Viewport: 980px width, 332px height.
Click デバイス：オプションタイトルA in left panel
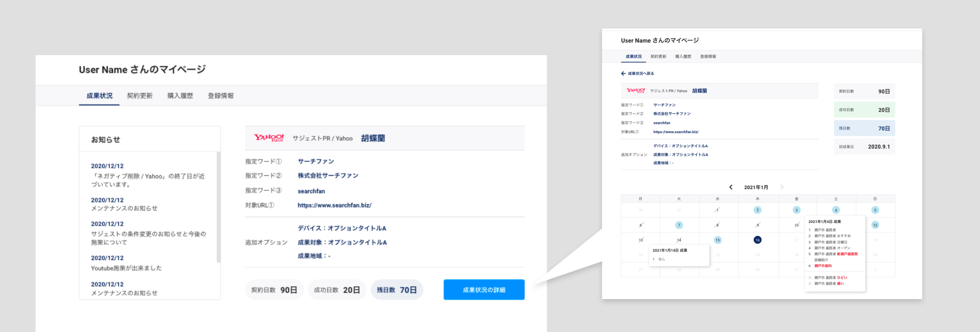point(342,228)
